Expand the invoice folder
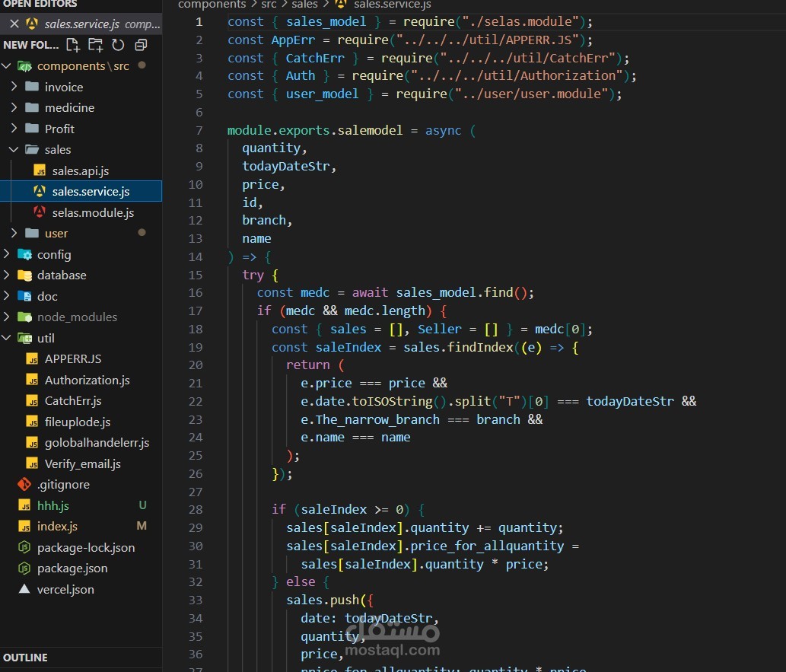 pyautogui.click(x=14, y=87)
